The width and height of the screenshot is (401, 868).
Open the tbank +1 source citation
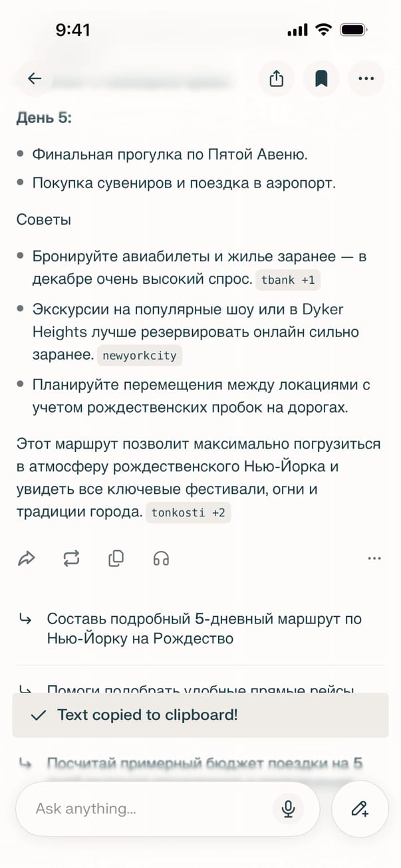288,280
